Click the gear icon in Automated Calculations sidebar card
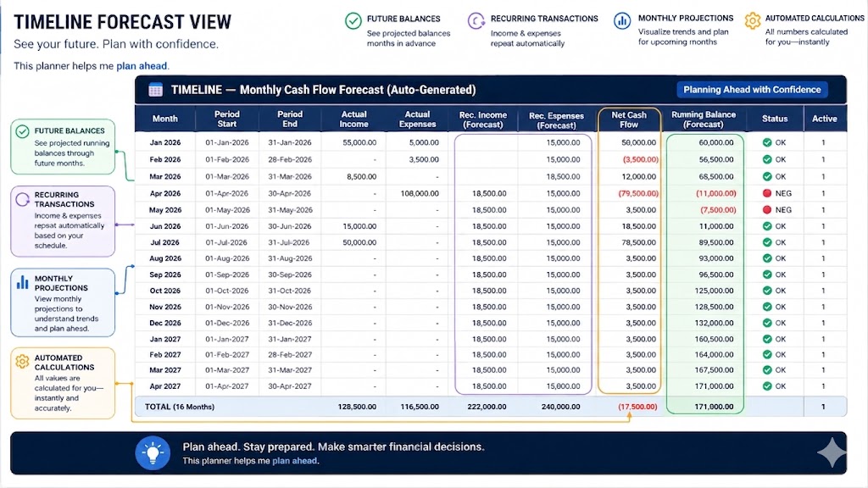This screenshot has height=488, width=868. [x=22, y=361]
